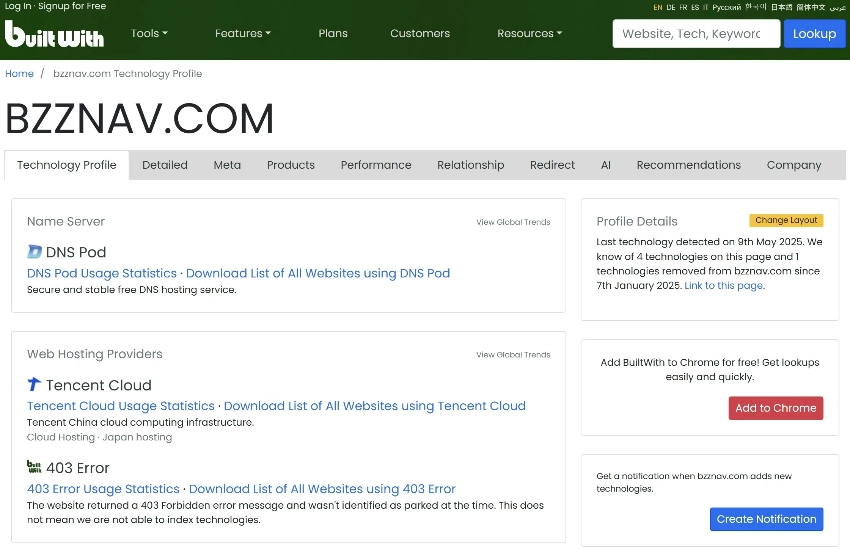Click the Tencent Cloud heading

(99, 385)
